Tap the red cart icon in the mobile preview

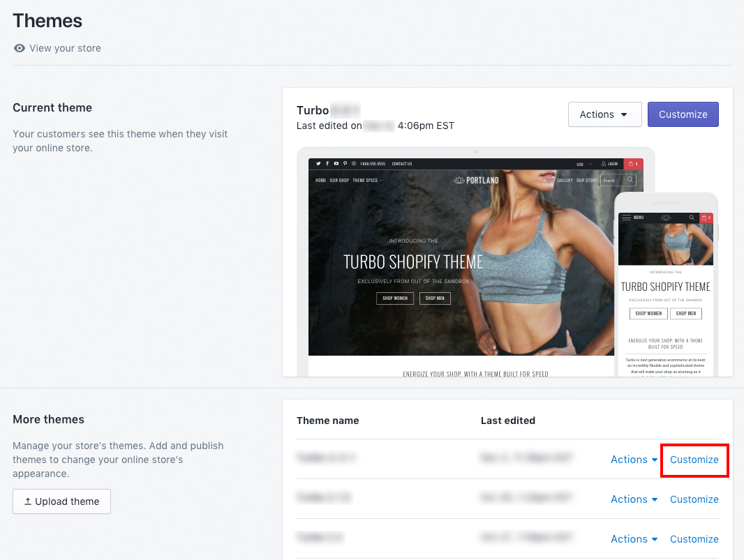[x=706, y=218]
